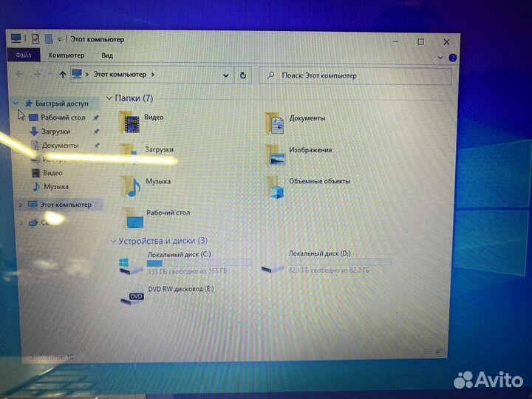532x399 pixels.
Task: Open the Изображения folder icon
Action: pyautogui.click(x=276, y=155)
